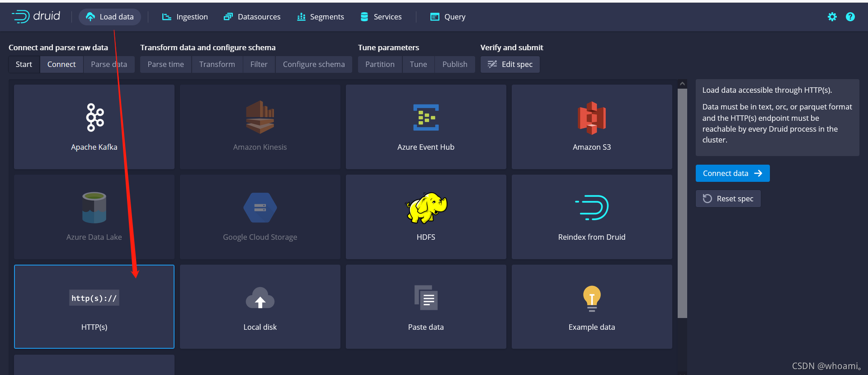Choose the Azure Data Lake icon
The width and height of the screenshot is (868, 375).
coord(94,208)
